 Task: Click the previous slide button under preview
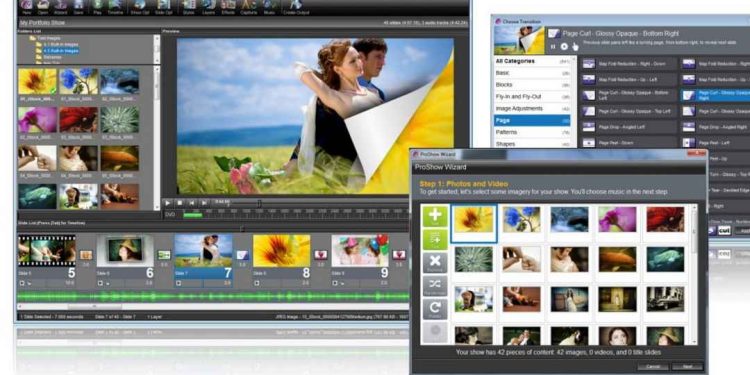pos(192,203)
